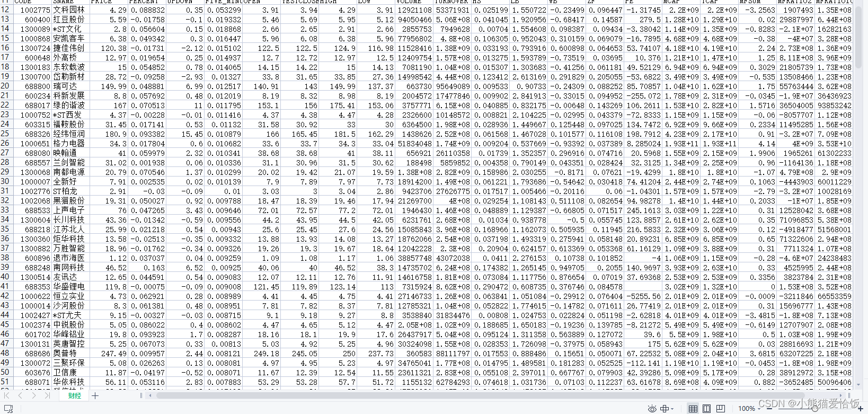Select cell containing 华峰铝业
The image size is (868, 414).
(70, 334)
